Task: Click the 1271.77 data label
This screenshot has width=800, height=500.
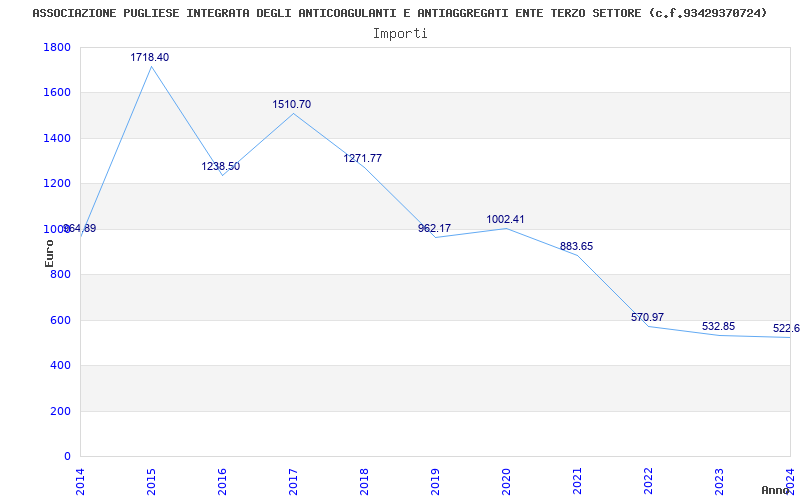Action: [362, 158]
